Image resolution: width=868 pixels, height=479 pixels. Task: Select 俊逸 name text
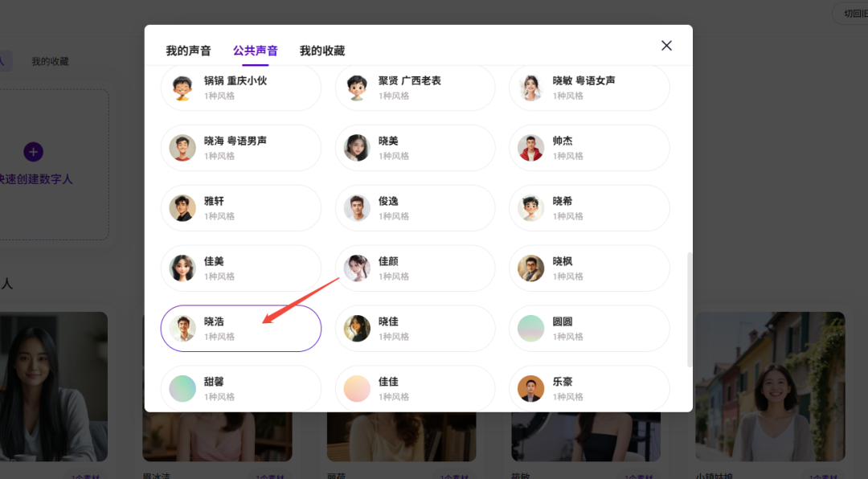[x=388, y=201]
